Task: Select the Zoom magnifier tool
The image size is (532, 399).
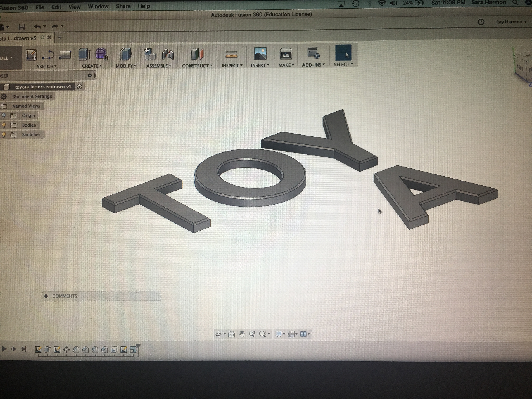Action: point(252,334)
